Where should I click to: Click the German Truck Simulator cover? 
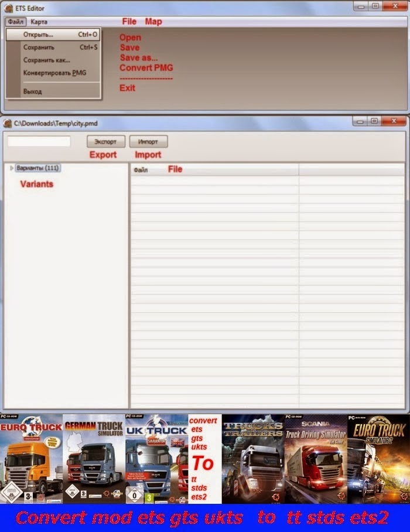point(94,459)
